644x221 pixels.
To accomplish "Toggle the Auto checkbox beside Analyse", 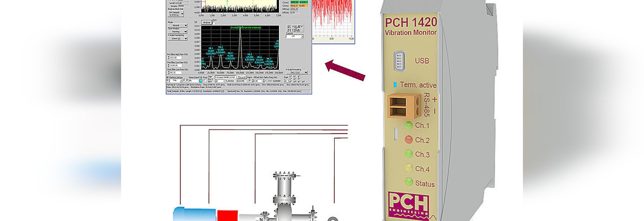I will pos(213,22).
